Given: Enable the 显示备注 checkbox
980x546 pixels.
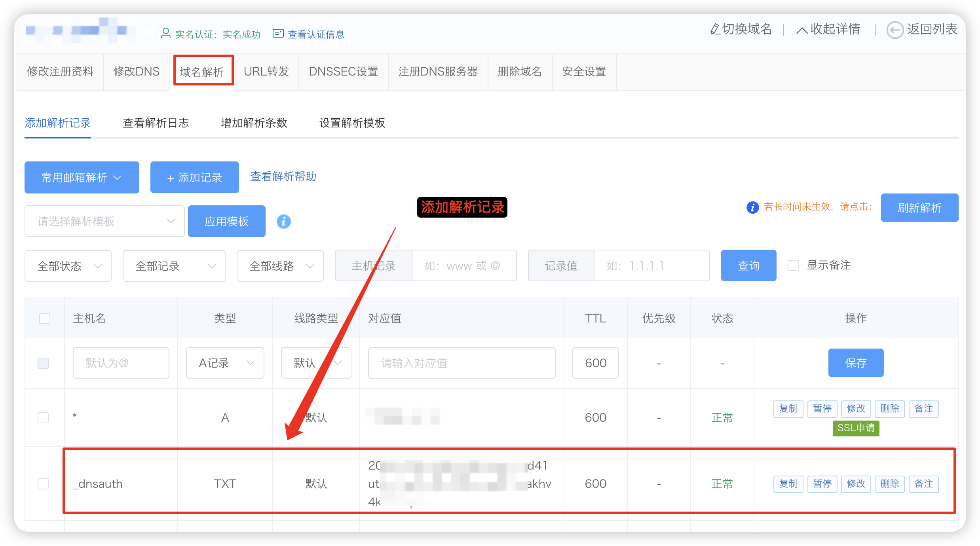Looking at the screenshot, I should coord(793,265).
